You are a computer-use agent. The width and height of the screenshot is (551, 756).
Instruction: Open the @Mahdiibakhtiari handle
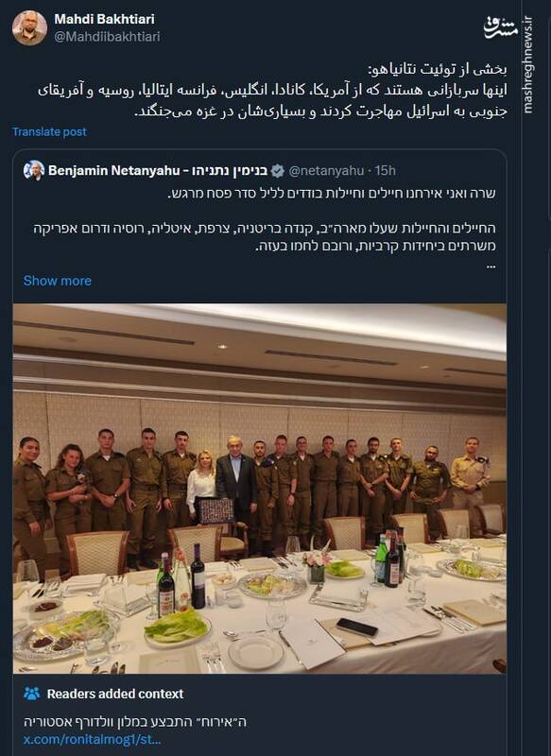point(107,37)
